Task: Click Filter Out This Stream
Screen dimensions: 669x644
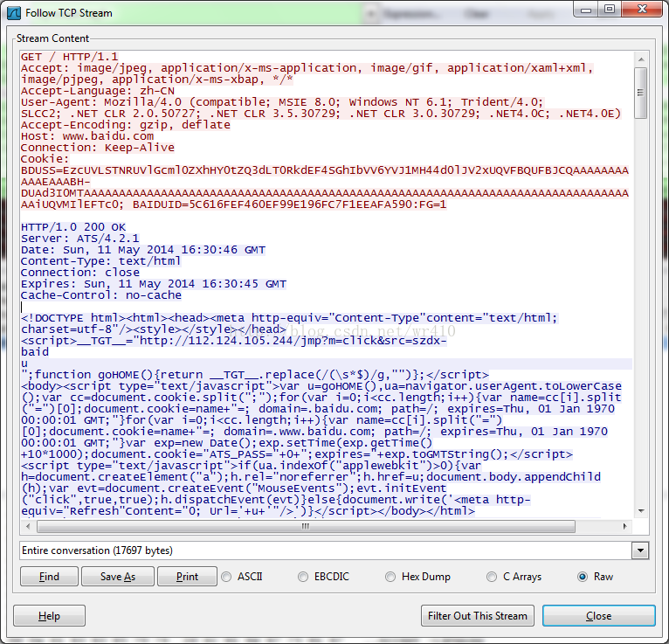Action: 478,616
